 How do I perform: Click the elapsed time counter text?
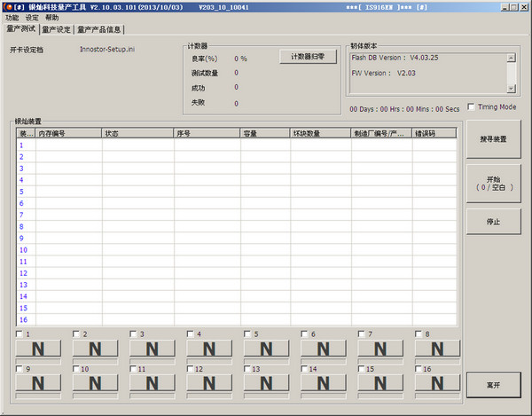404,109
